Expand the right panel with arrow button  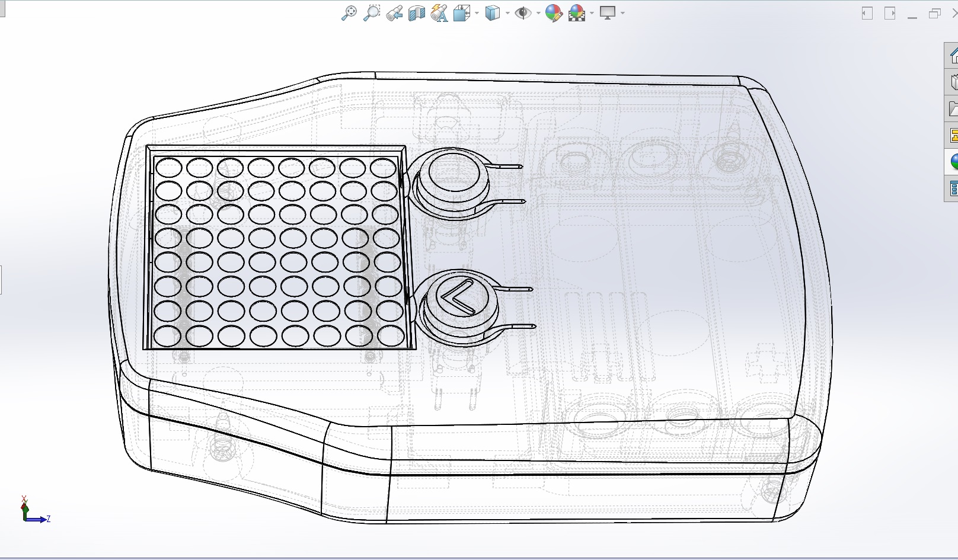tap(890, 13)
